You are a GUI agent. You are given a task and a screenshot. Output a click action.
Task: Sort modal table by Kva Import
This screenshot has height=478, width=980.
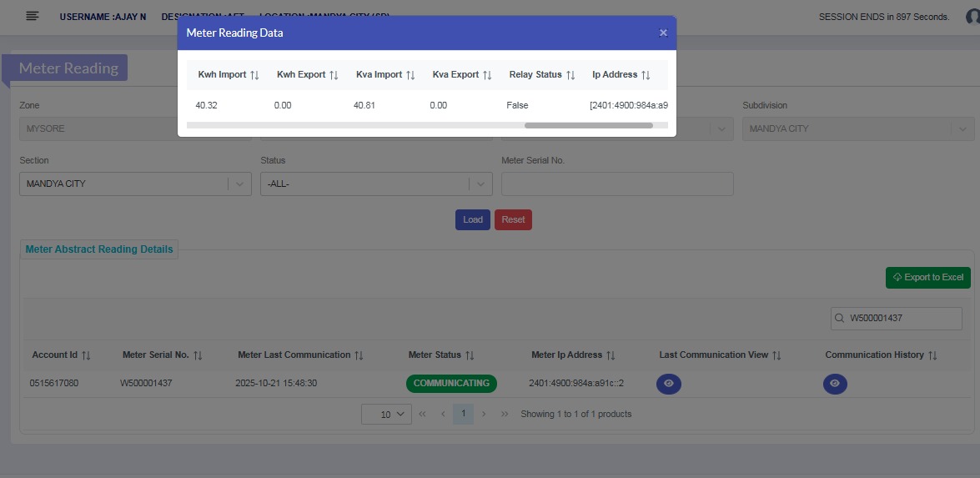[x=410, y=75]
